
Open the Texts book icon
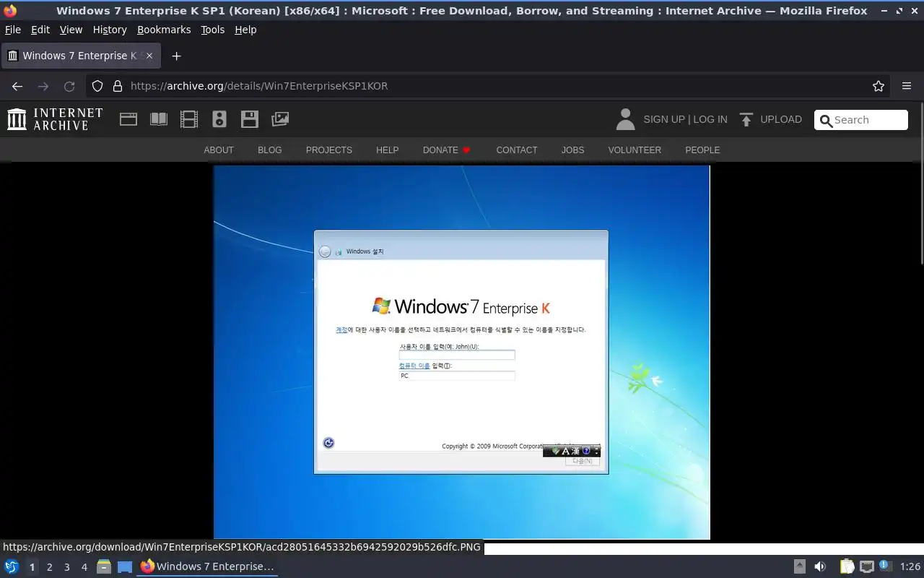click(x=159, y=119)
